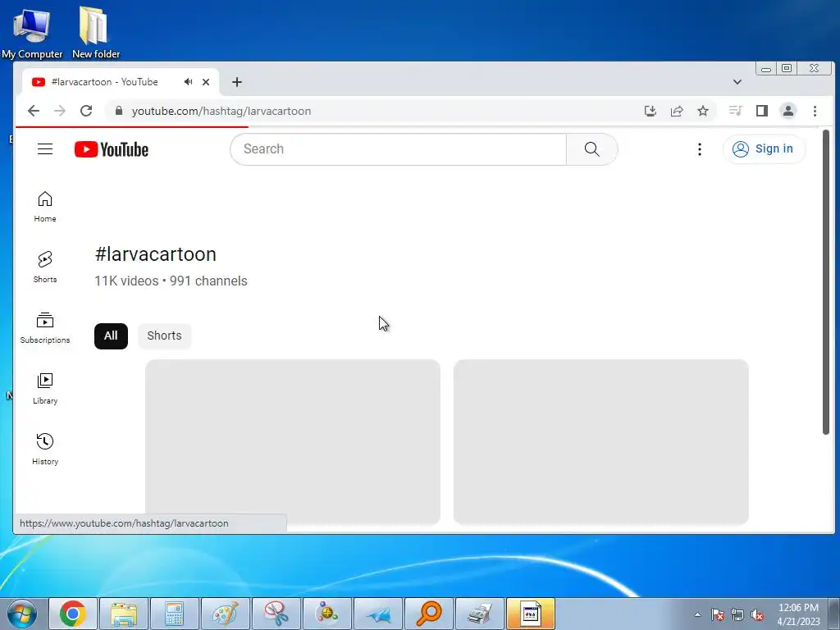Open Library in the sidebar

(x=45, y=388)
